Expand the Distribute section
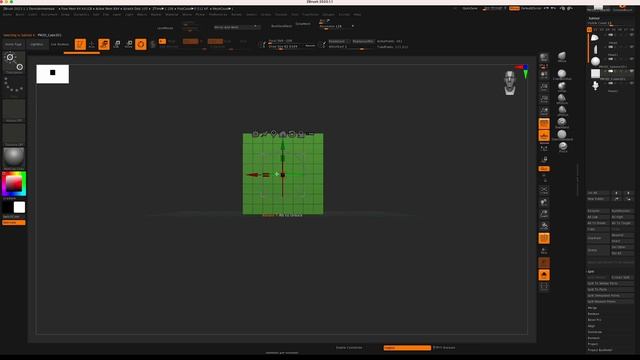The image size is (640, 360). tap(595, 332)
